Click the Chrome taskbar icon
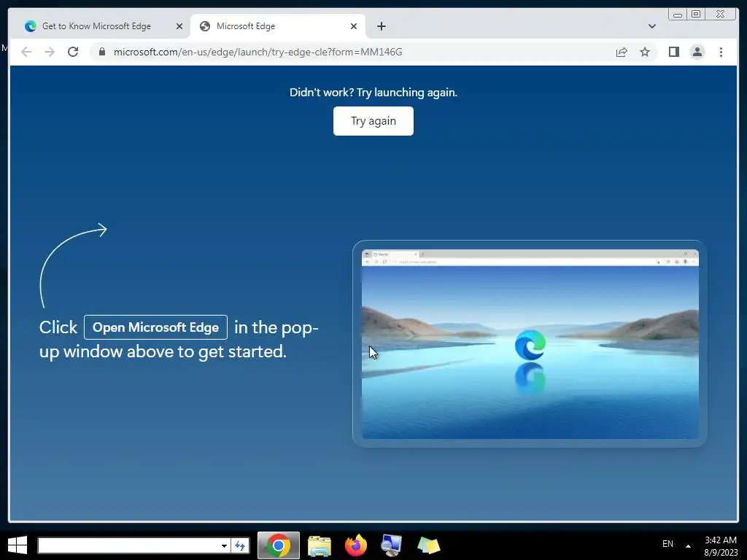 click(279, 545)
